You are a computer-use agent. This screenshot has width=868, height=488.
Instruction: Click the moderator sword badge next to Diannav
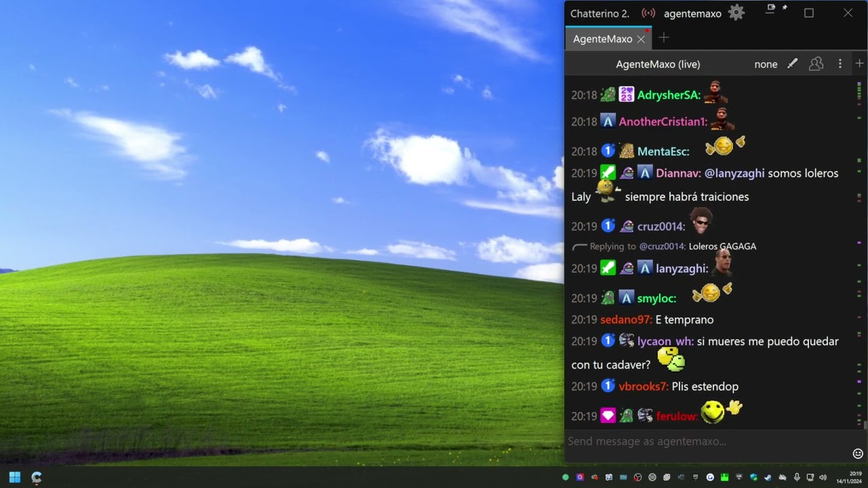click(x=608, y=174)
